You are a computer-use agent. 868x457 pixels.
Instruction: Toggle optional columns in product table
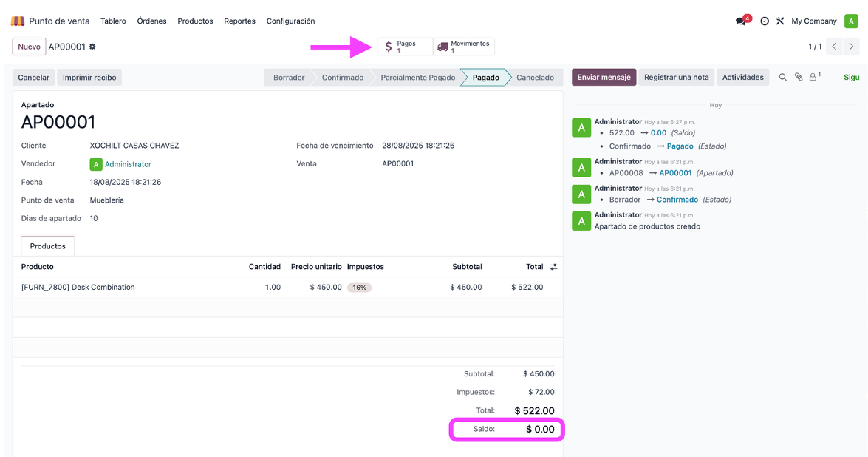coord(553,266)
